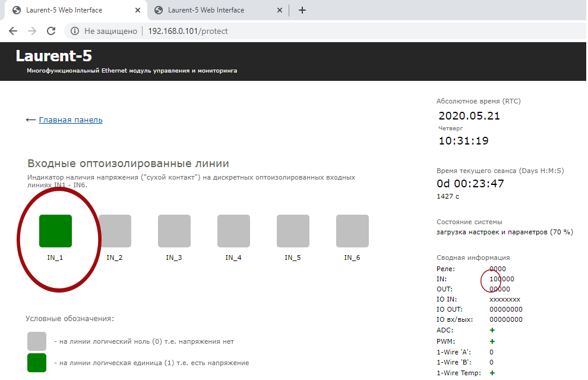
Task: Click the gray legend swatch for logical zero
Action: [x=37, y=341]
